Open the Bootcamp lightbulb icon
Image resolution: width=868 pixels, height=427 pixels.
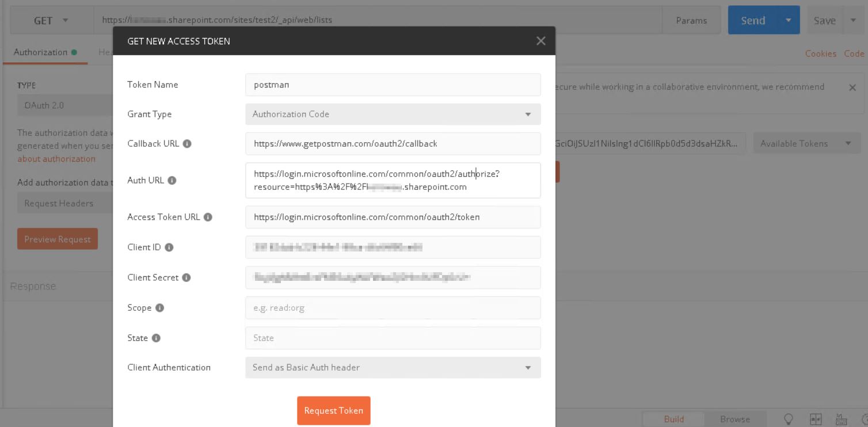click(x=789, y=419)
